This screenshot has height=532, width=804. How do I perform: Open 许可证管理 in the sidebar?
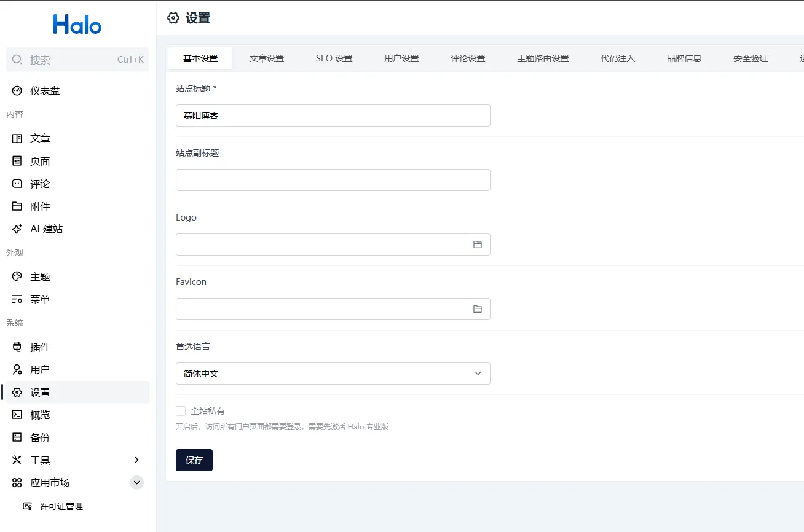pyautogui.click(x=61, y=506)
